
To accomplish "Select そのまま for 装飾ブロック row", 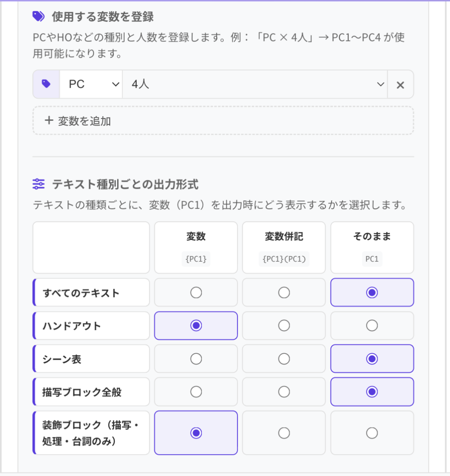I will coord(372,433).
